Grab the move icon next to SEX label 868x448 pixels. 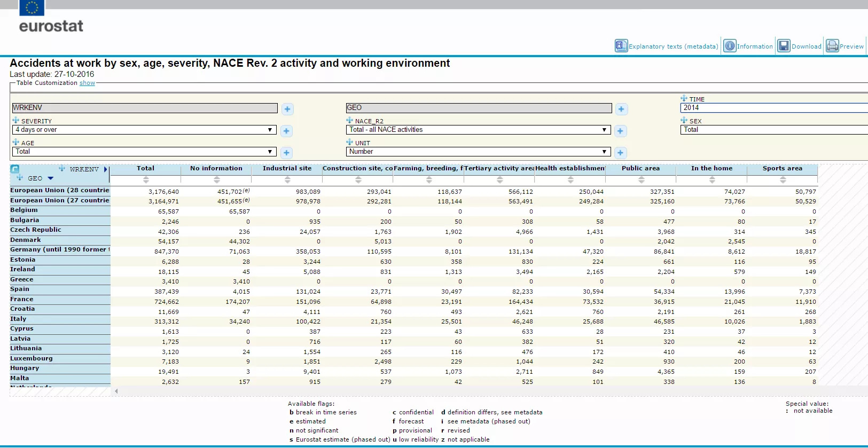[684, 120]
